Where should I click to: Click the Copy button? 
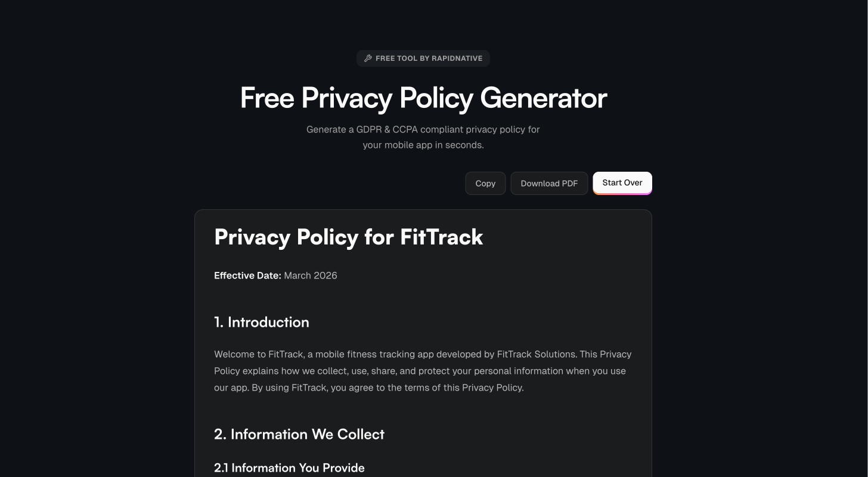[x=485, y=183]
